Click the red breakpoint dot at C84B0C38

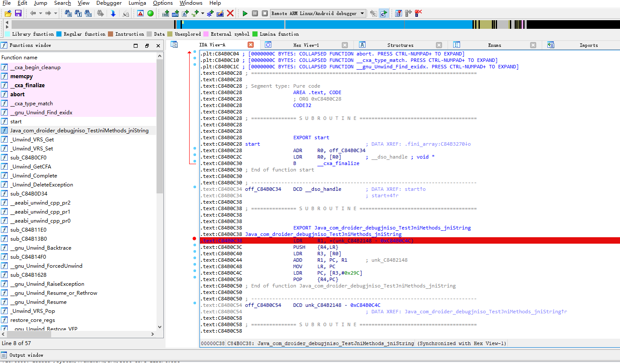[194, 239]
